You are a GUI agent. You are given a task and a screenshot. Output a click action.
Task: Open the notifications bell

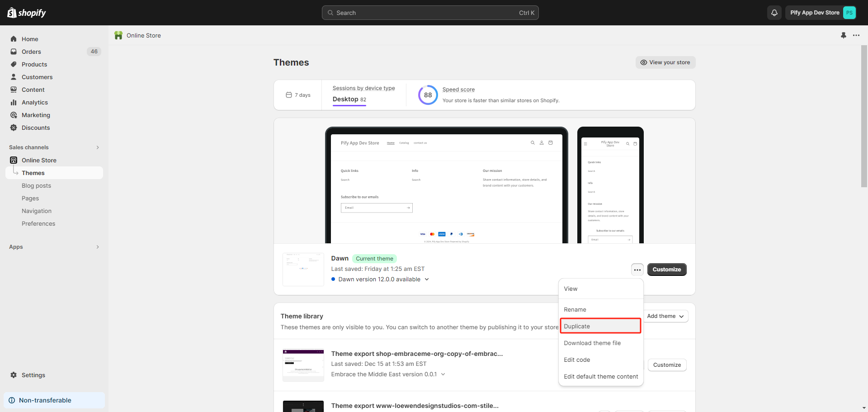[x=774, y=13]
